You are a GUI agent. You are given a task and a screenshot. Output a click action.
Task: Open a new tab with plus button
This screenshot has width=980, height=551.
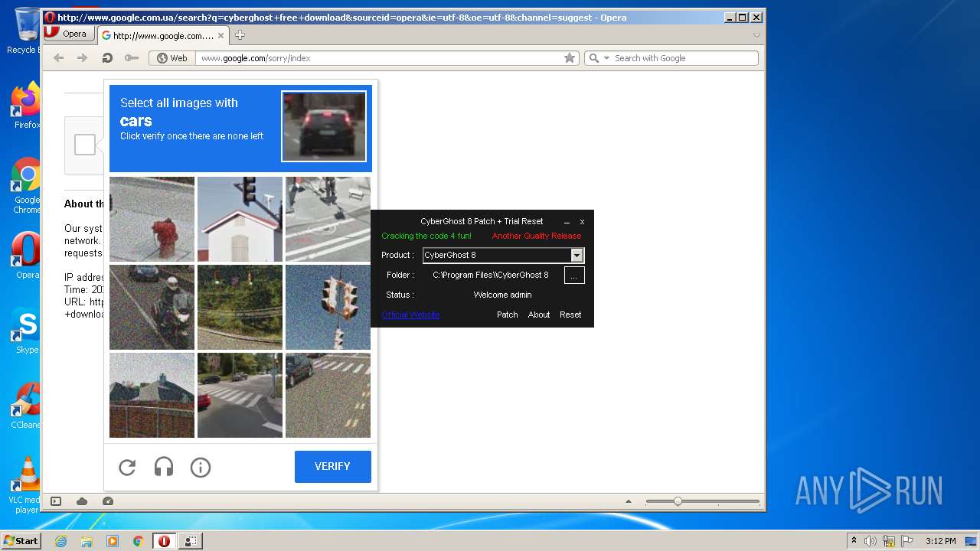point(240,35)
